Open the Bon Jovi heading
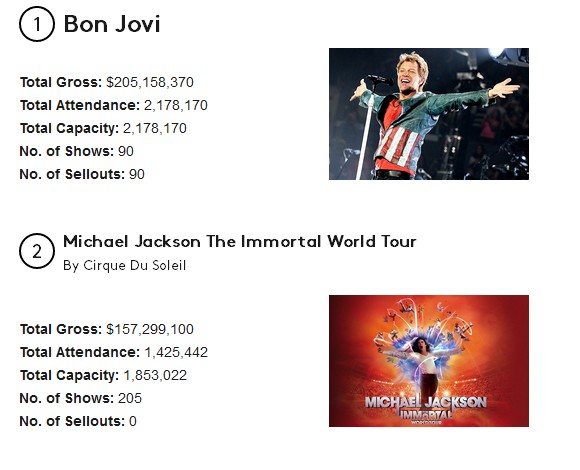The image size is (580, 470). [112, 24]
